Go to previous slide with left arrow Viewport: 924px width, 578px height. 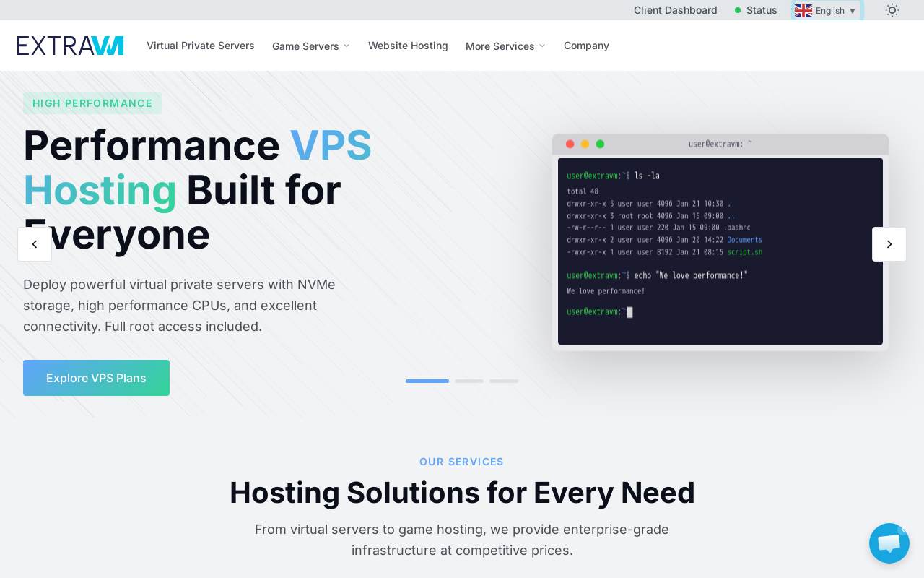pyautogui.click(x=35, y=244)
